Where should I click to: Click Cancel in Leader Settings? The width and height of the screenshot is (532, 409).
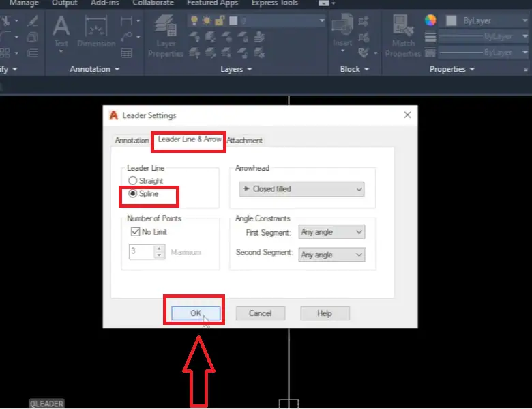point(261,313)
